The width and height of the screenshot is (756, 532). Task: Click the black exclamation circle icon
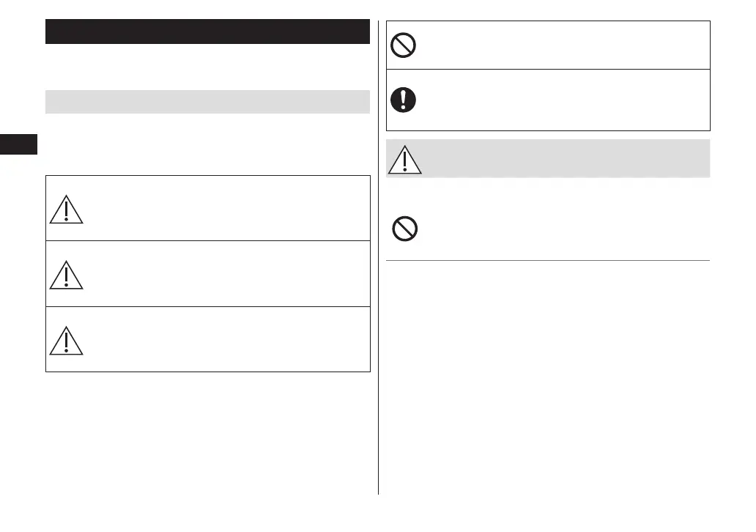coord(403,100)
